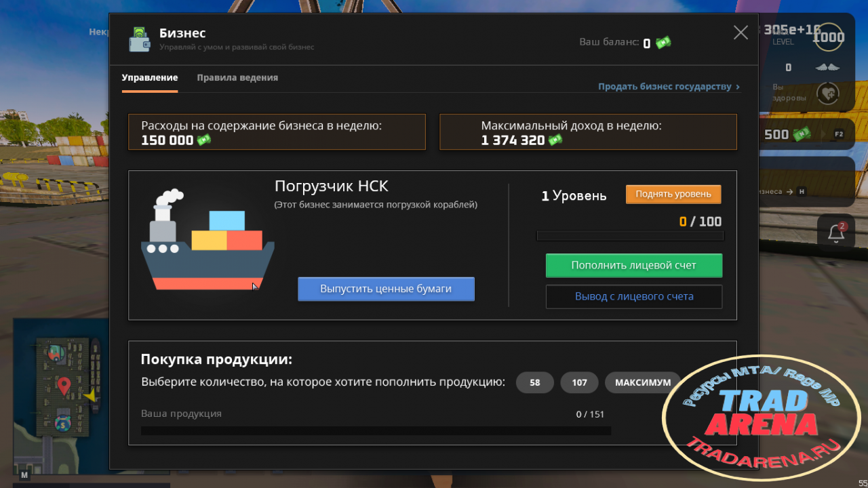Click Пополнить лицевой счет button

pyautogui.click(x=634, y=265)
